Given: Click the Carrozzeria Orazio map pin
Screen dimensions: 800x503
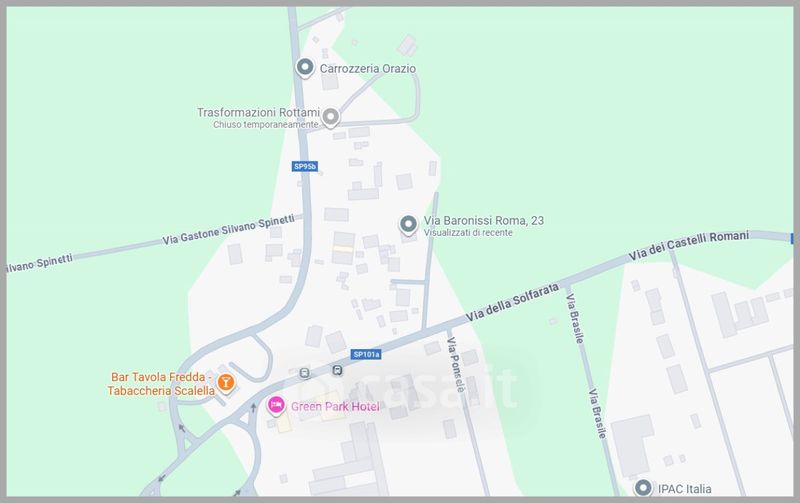Looking at the screenshot, I should (305, 67).
